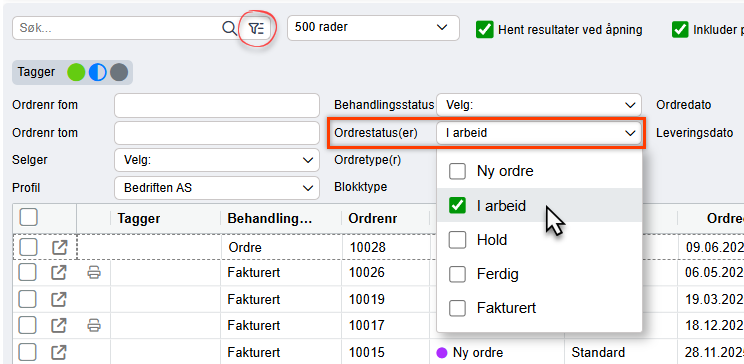Open order 10019 via its open icon
Screen dimensions: 744x364
59,299
